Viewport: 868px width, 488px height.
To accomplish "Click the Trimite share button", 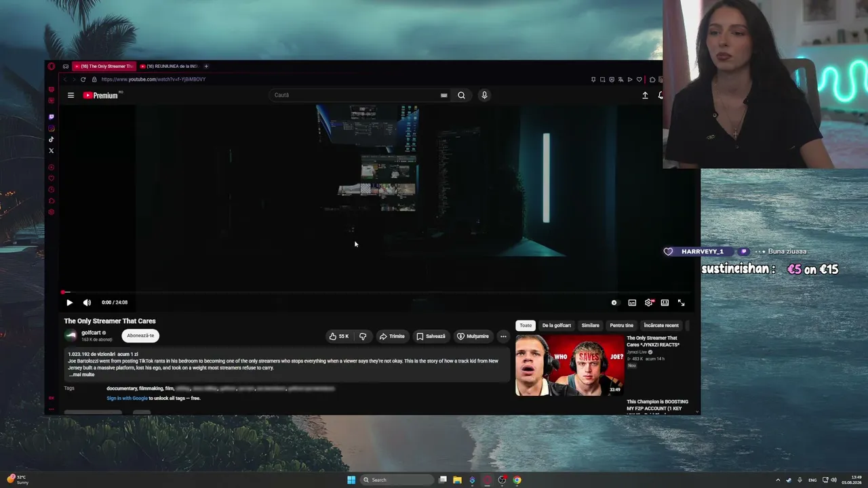I will pos(392,336).
